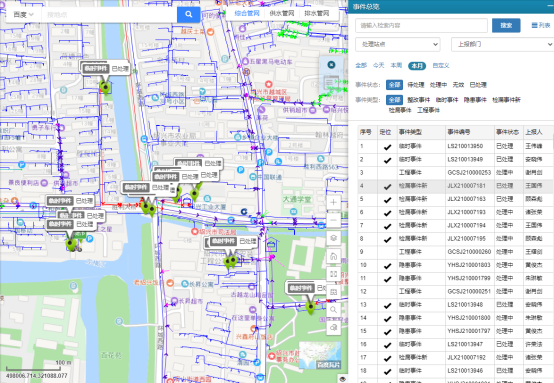This screenshot has width=554, height=383.
Task: Close the floating dark X map button
Action: (331, 65)
